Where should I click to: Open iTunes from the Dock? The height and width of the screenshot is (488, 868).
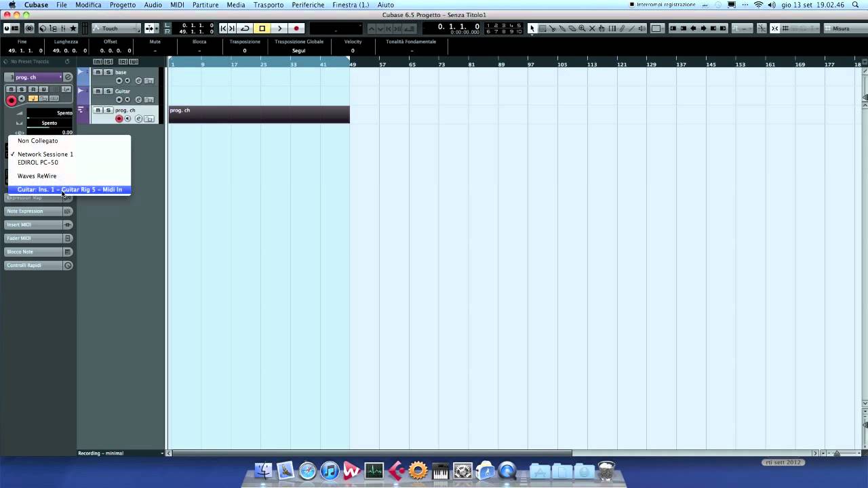[330, 470]
